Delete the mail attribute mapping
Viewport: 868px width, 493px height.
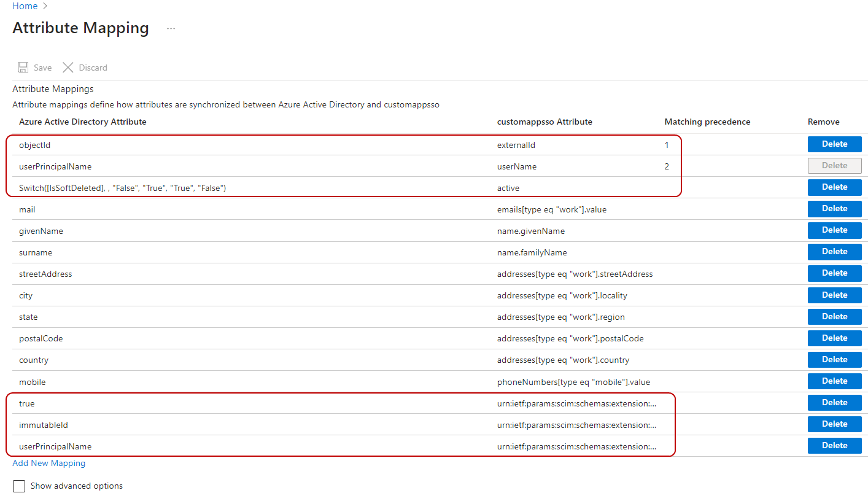834,209
